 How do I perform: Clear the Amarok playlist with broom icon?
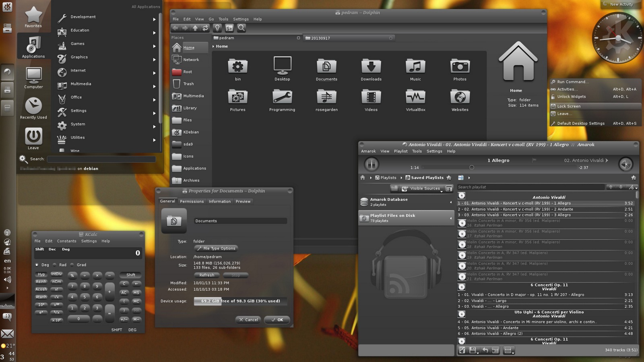[462, 350]
